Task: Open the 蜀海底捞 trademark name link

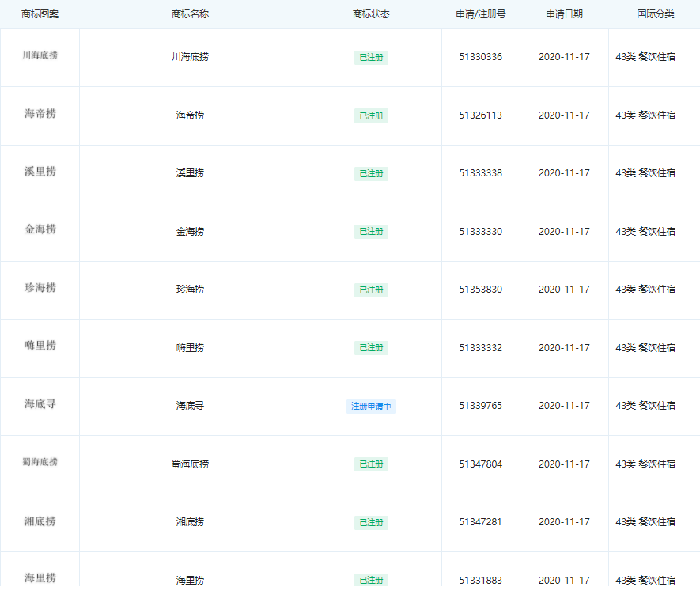Action: pyautogui.click(x=190, y=464)
